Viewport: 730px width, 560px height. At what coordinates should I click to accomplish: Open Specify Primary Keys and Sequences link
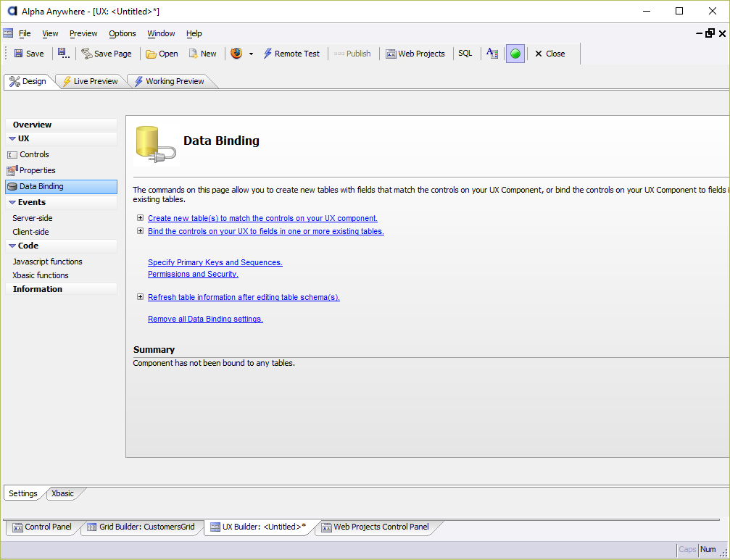[x=215, y=262]
